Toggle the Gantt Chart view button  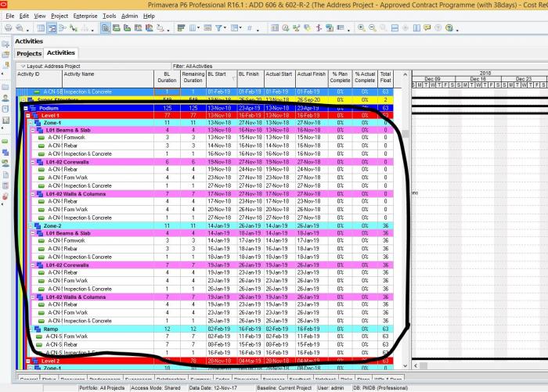coord(52,28)
